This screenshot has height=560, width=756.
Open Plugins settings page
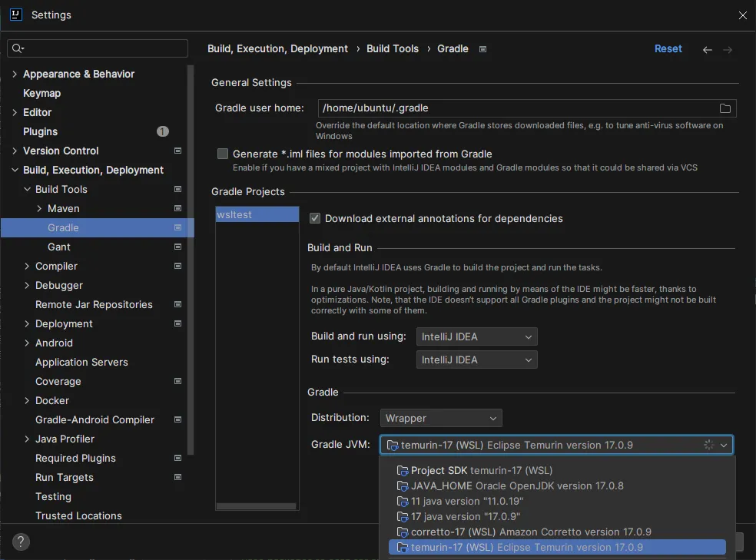point(40,131)
